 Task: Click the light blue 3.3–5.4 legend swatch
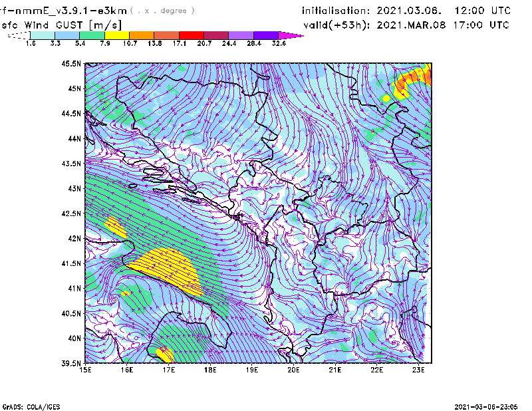67,35
